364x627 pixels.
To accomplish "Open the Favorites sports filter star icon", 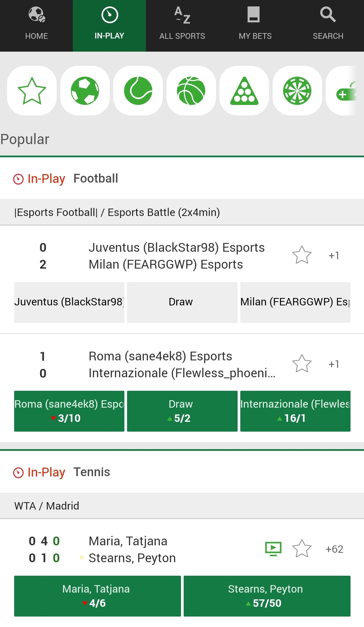I will (x=31, y=90).
